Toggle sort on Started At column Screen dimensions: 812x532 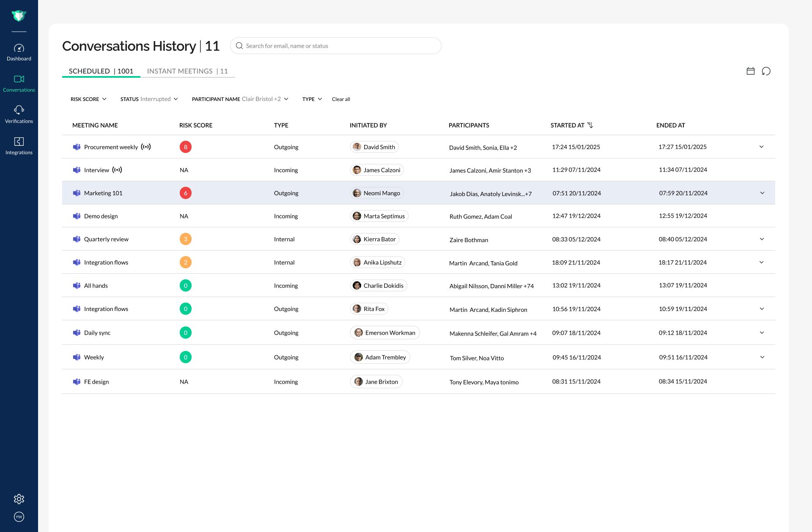590,125
